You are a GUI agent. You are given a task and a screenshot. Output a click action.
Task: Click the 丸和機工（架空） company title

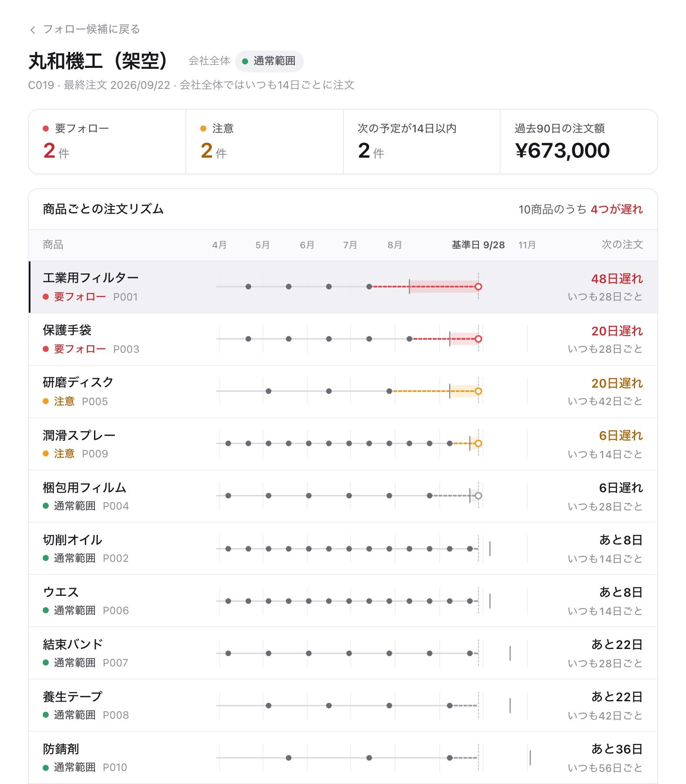pos(98,61)
